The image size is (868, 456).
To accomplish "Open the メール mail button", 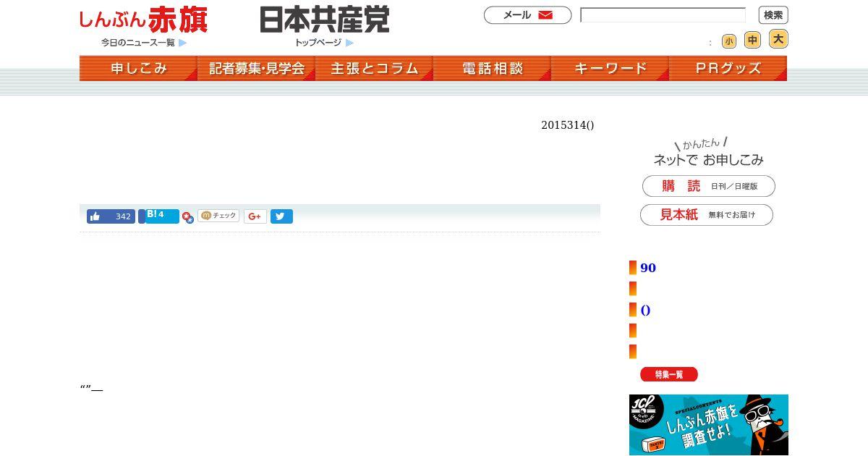I will (x=527, y=15).
